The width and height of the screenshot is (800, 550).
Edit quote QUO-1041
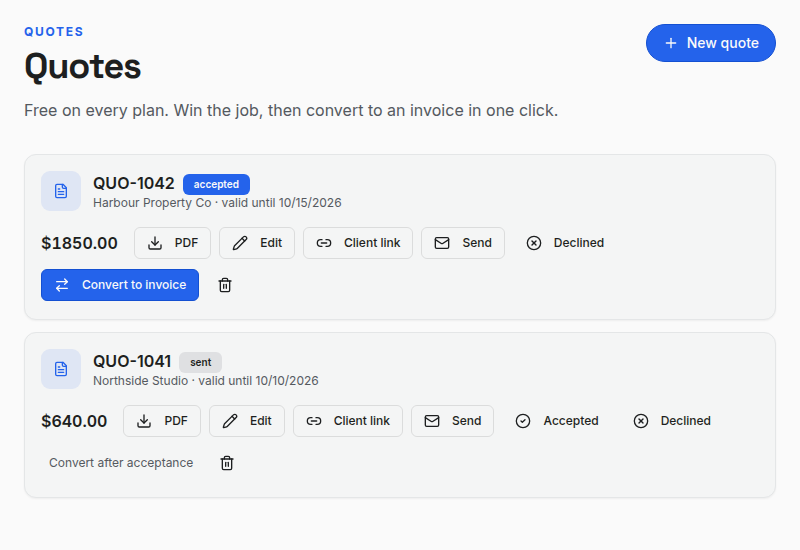point(247,421)
